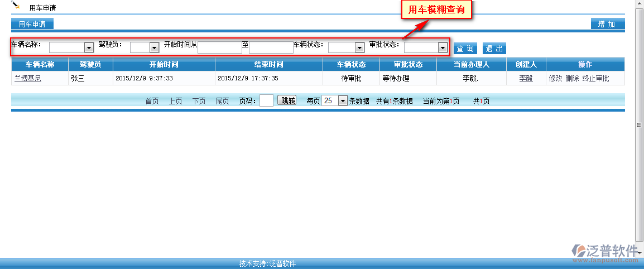The width and height of the screenshot is (644, 269).
Task: Click the 页码 page number field
Action: (266, 100)
